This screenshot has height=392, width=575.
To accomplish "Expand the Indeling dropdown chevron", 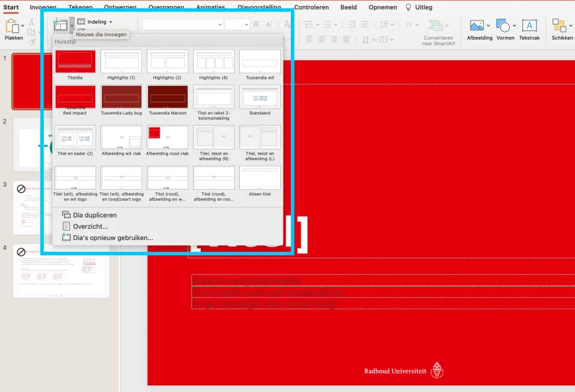I will [111, 22].
